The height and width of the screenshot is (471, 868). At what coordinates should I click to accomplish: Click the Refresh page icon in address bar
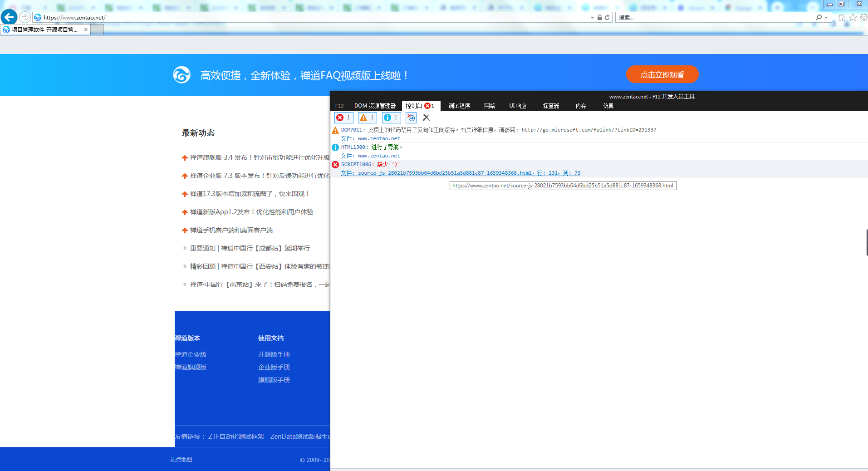point(607,17)
